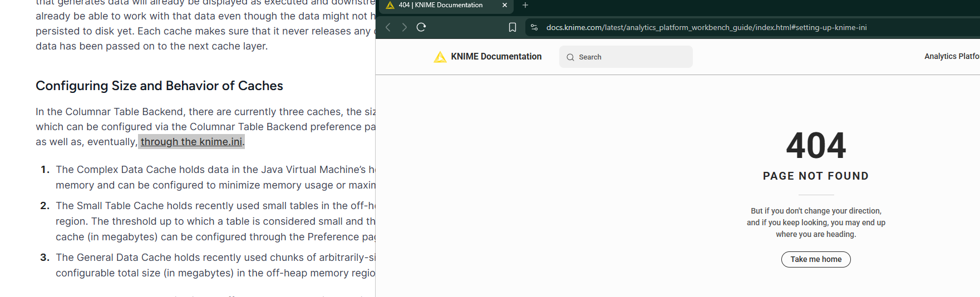This screenshot has width=980, height=297.
Task: Reload the current page
Action: 421,27
